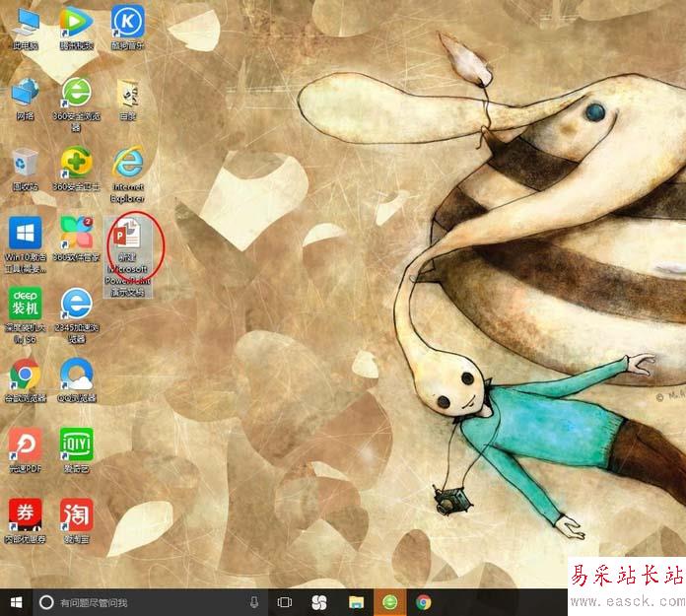Viewport: 686px width, 616px height.
Task: Open File Explorer from taskbar
Action: point(356,603)
